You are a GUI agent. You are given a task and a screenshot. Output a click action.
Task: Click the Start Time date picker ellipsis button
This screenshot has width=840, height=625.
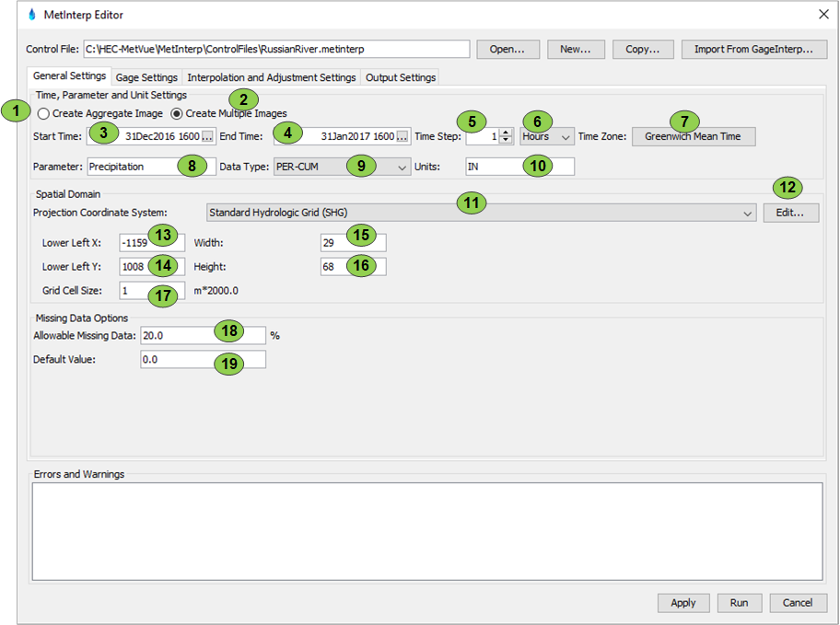point(208,137)
